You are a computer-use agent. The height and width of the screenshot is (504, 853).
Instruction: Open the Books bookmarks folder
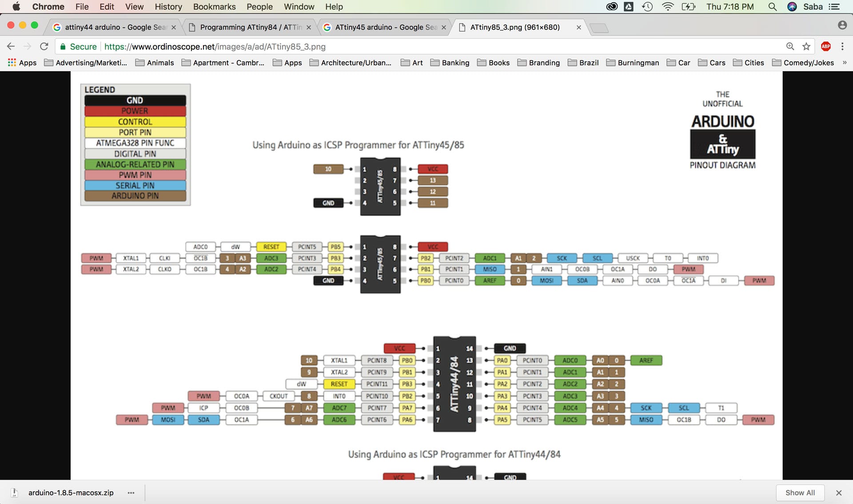point(494,63)
